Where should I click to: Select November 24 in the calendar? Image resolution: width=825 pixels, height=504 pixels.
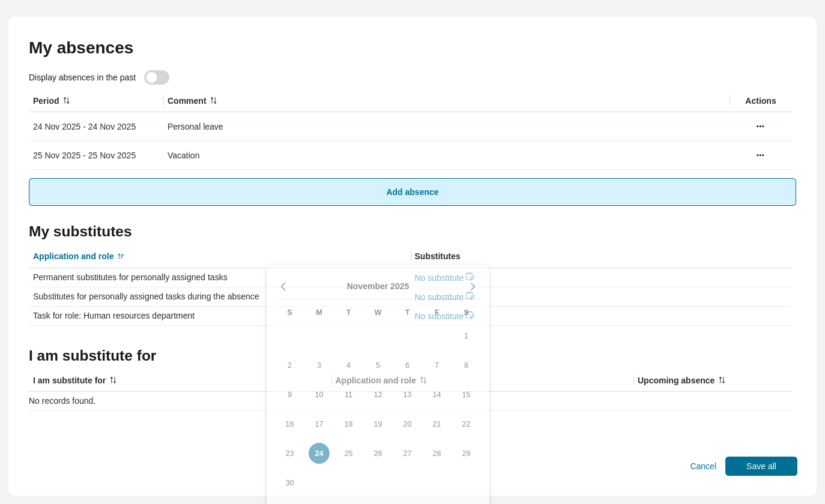319,454
